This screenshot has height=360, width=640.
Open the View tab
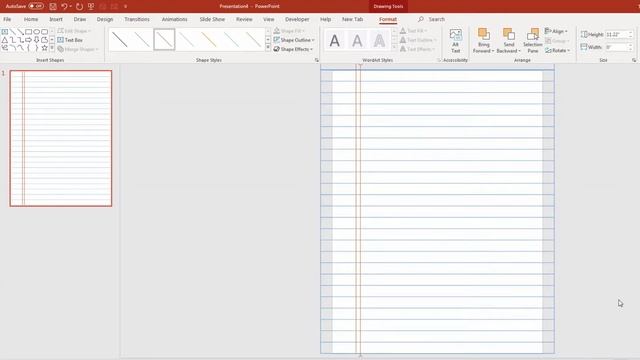click(269, 19)
